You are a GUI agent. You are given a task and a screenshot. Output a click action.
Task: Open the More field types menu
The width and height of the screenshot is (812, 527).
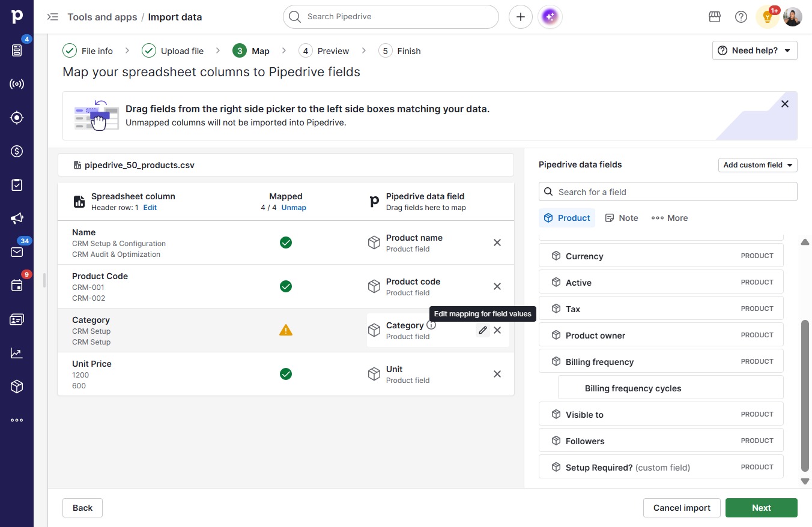[670, 218]
